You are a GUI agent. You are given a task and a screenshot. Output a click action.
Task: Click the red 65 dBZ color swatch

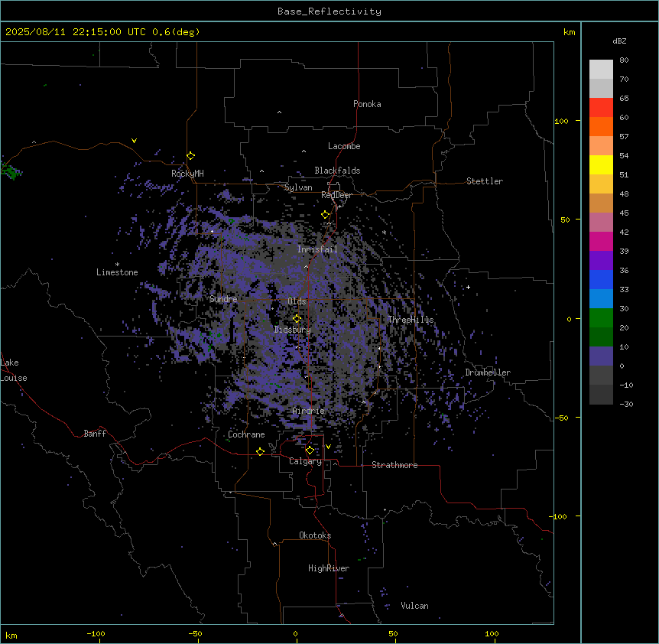[601, 108]
